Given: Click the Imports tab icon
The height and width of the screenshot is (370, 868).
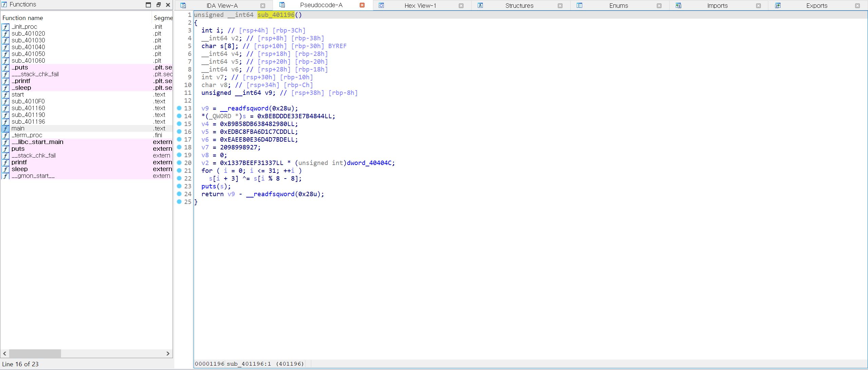Looking at the screenshot, I should click(678, 5).
